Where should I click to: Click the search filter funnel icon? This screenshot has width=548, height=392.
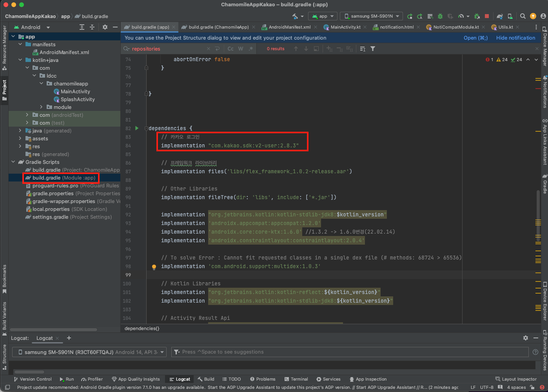pos(373,49)
